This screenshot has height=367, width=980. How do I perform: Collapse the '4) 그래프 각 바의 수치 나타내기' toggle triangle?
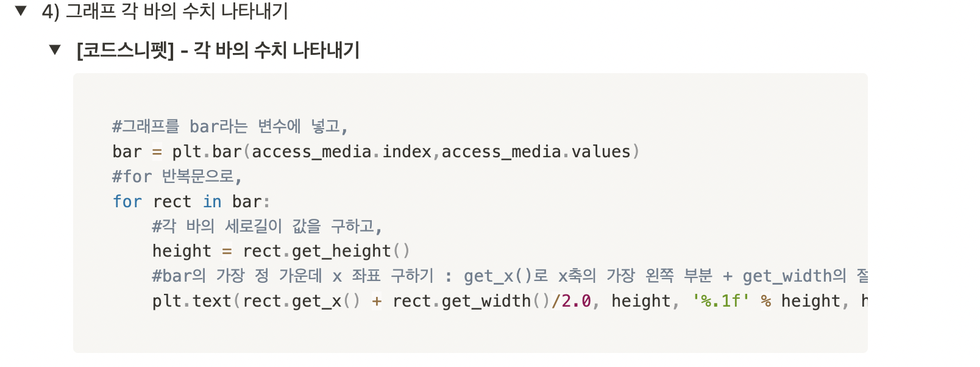(x=21, y=10)
